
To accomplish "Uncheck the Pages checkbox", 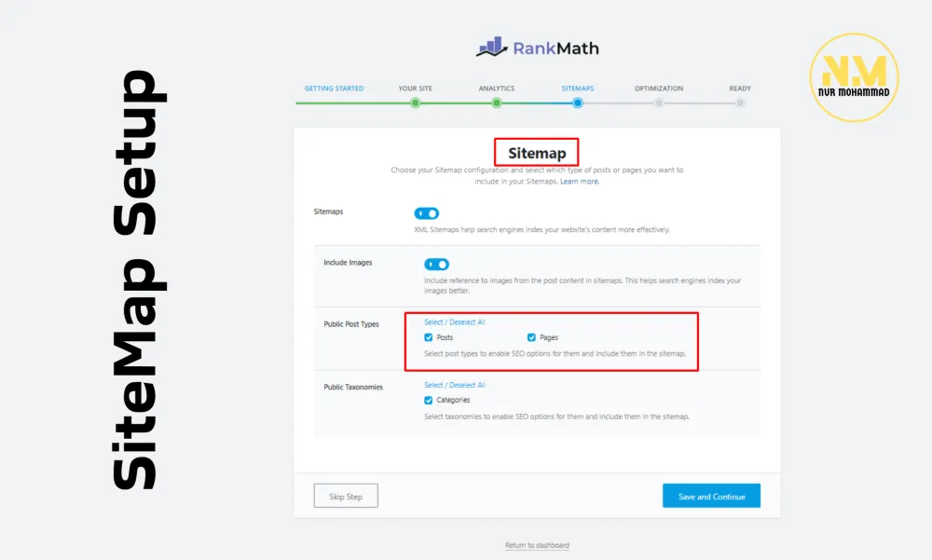I will point(531,337).
